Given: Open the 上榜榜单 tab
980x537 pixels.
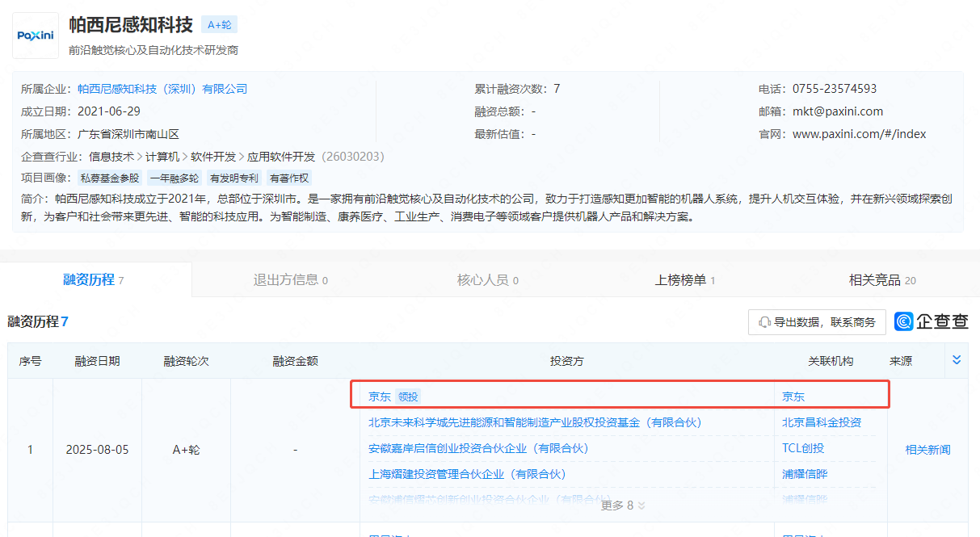Looking at the screenshot, I should pyautogui.click(x=684, y=280).
